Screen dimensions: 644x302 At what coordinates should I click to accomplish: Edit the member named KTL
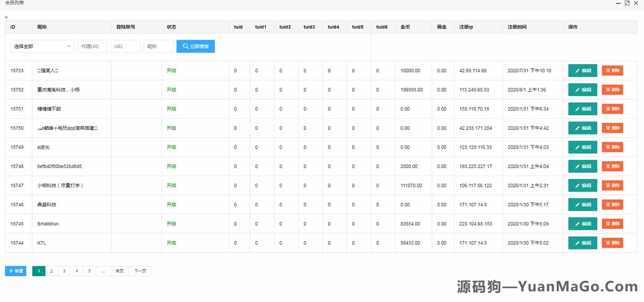[x=582, y=243]
